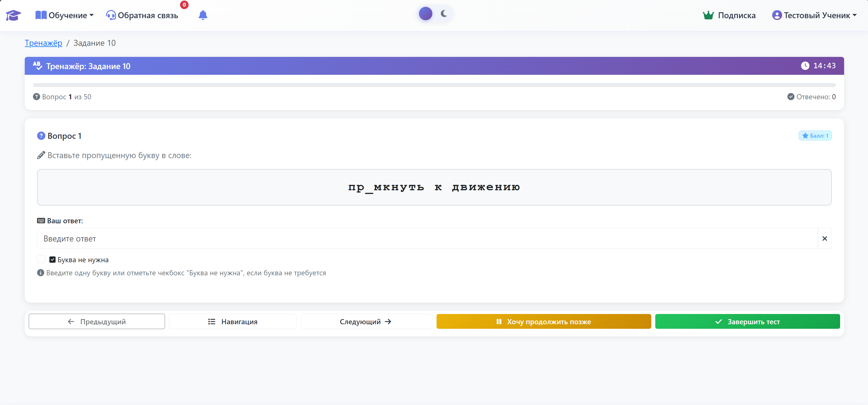Click the 14:43 timer value

(824, 66)
